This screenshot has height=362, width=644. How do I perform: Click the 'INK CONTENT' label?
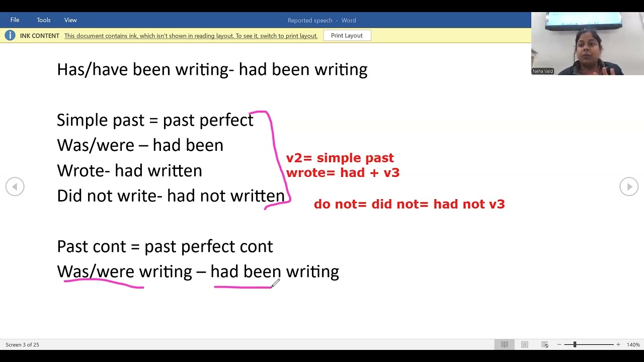[x=40, y=36]
